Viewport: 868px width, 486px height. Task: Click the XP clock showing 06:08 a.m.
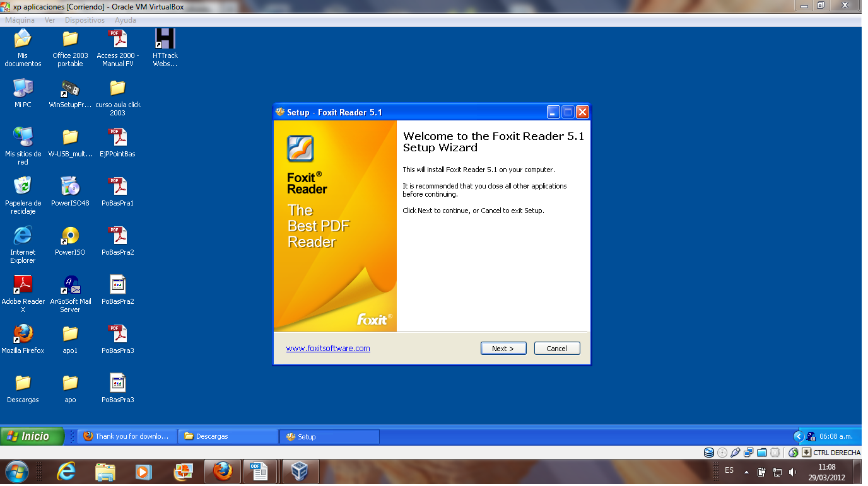(836, 436)
